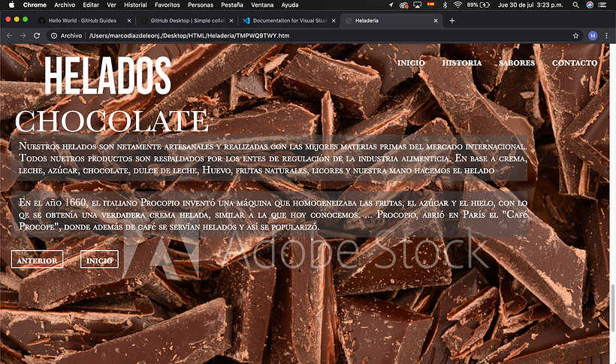
Task: Click the HELADOS logo title
Action: tap(107, 76)
